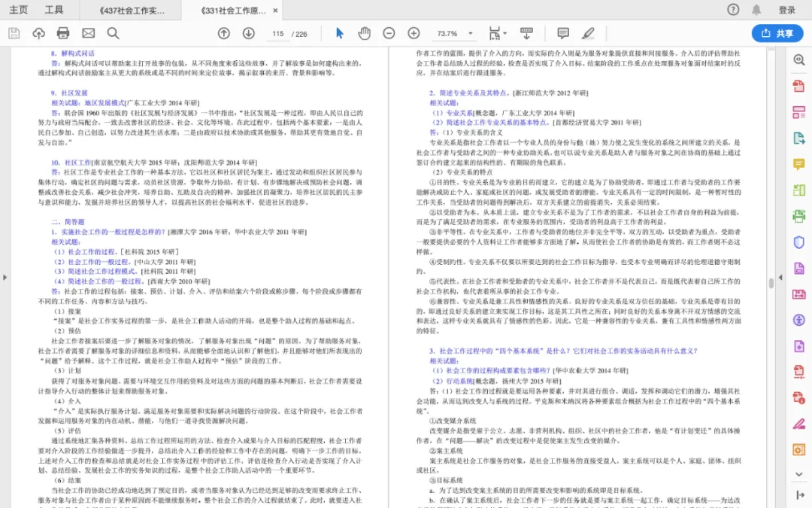Open the green Organize Pages sidebar tool
Viewport: 812px width, 508px height.
(799, 190)
